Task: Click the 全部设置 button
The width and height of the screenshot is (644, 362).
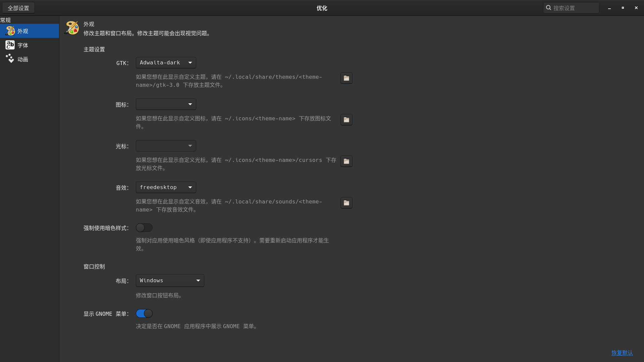Action: pos(18,8)
